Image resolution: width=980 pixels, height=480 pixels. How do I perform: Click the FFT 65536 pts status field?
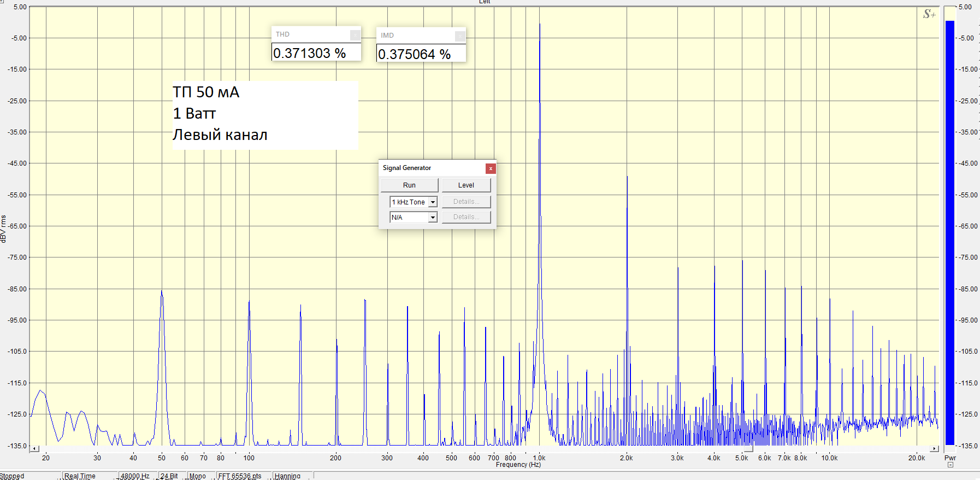pyautogui.click(x=240, y=476)
